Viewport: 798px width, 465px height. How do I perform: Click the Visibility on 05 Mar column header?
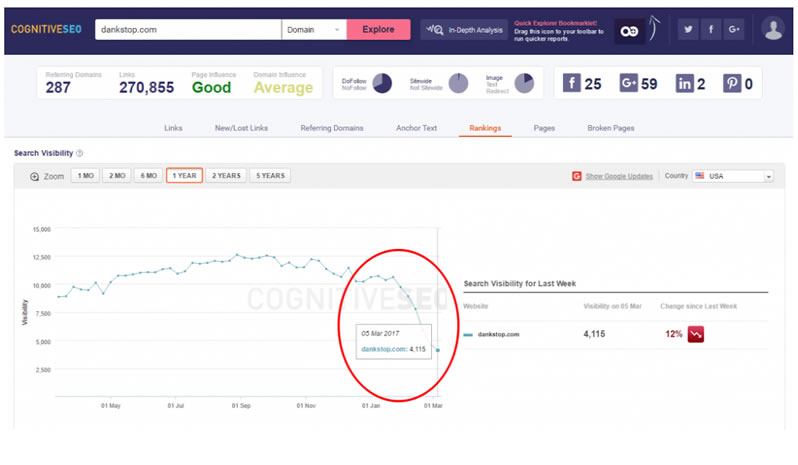pyautogui.click(x=612, y=306)
